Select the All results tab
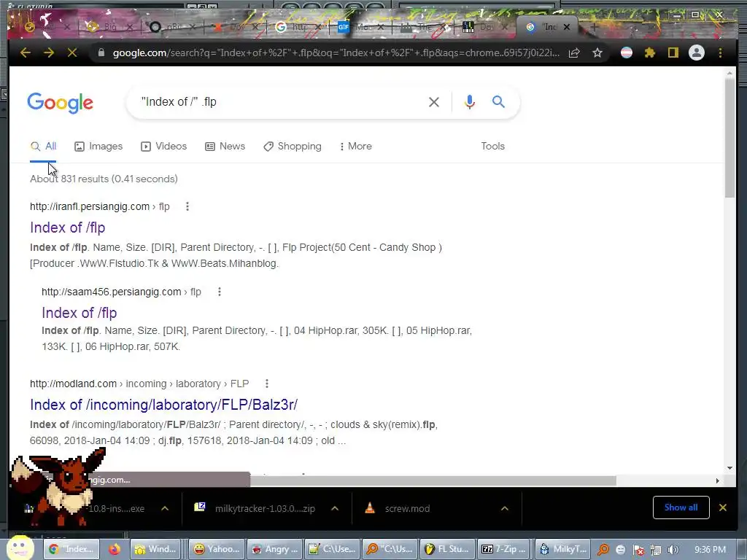Viewport: 747px width, 560px height. pos(43,146)
